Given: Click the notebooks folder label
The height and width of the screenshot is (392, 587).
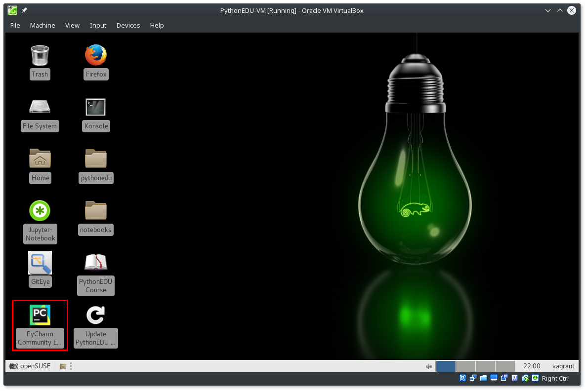Looking at the screenshot, I should (x=95, y=230).
